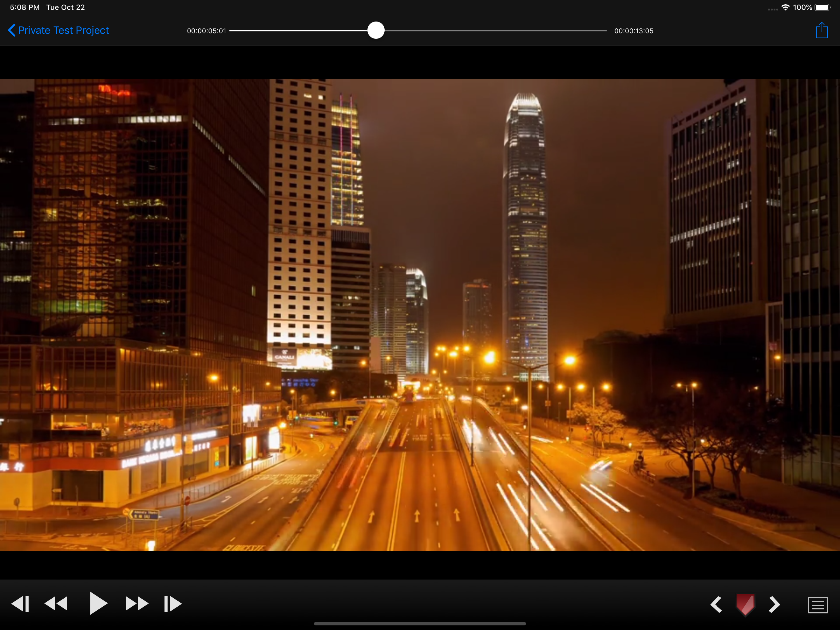Image resolution: width=840 pixels, height=630 pixels.
Task: Click the scrubber playhead knob
Action: [x=376, y=30]
